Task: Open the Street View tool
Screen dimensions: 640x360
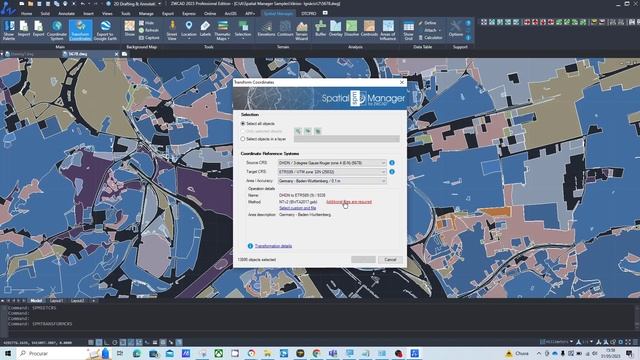Action: pyautogui.click(x=172, y=30)
